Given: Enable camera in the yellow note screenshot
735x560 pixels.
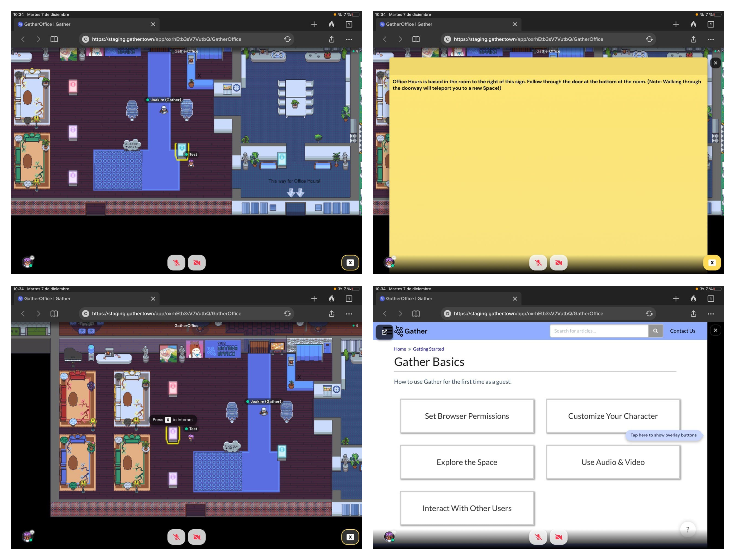Looking at the screenshot, I should pos(558,262).
